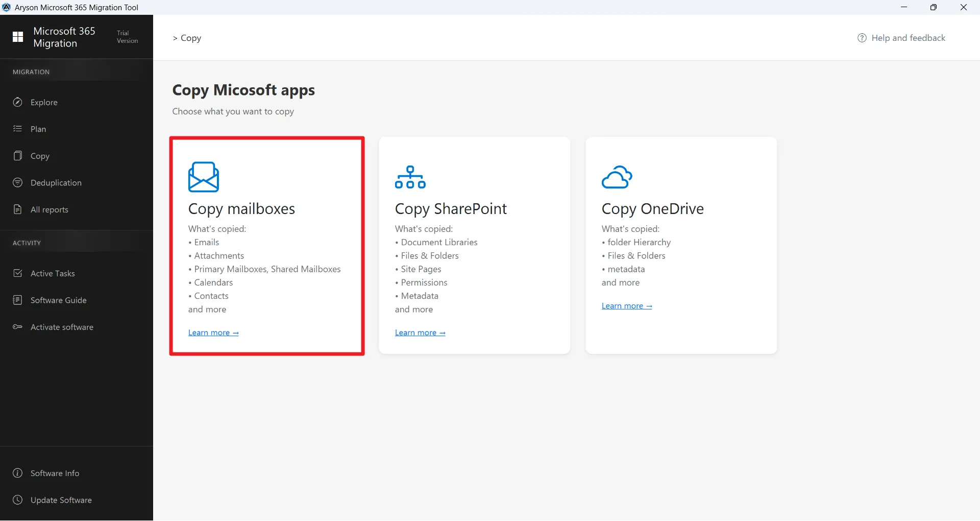Viewport: 980px width, 521px height.
Task: Click the Activate software key icon
Action: [18, 327]
